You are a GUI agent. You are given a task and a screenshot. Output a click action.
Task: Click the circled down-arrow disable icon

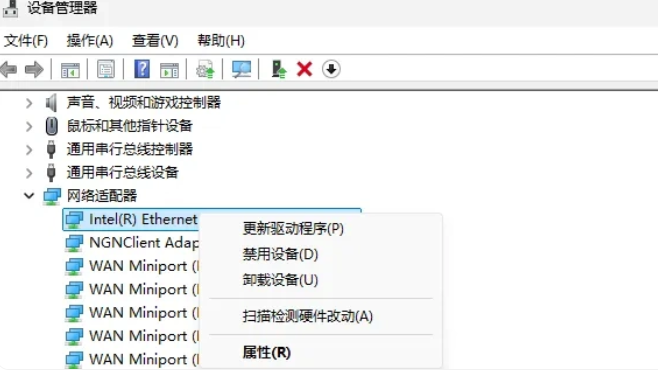pos(331,69)
